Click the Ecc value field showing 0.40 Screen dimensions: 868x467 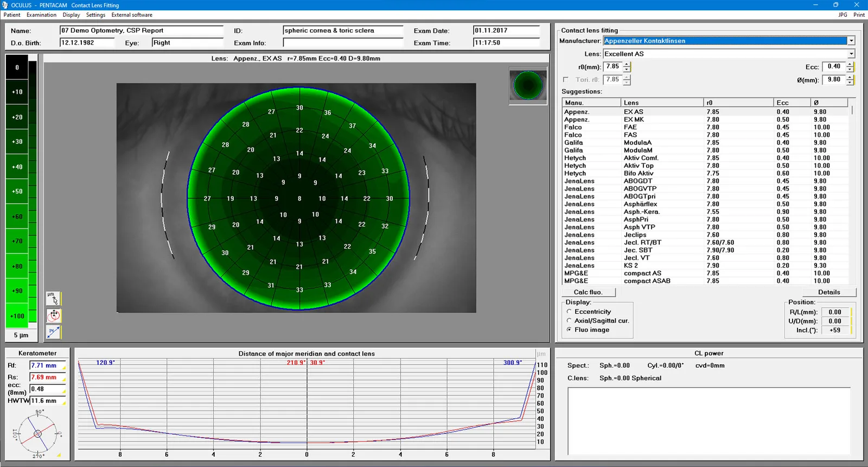(834, 66)
